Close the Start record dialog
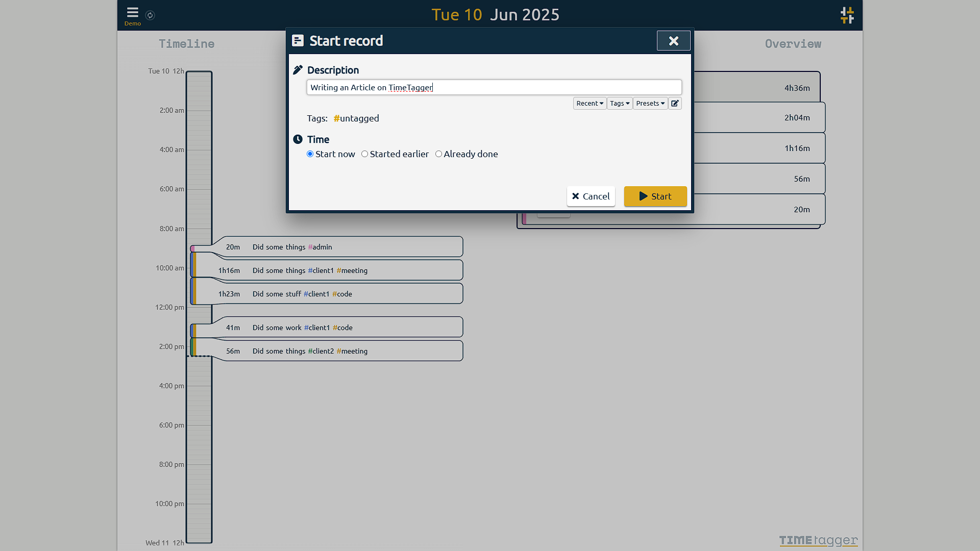 674,41
